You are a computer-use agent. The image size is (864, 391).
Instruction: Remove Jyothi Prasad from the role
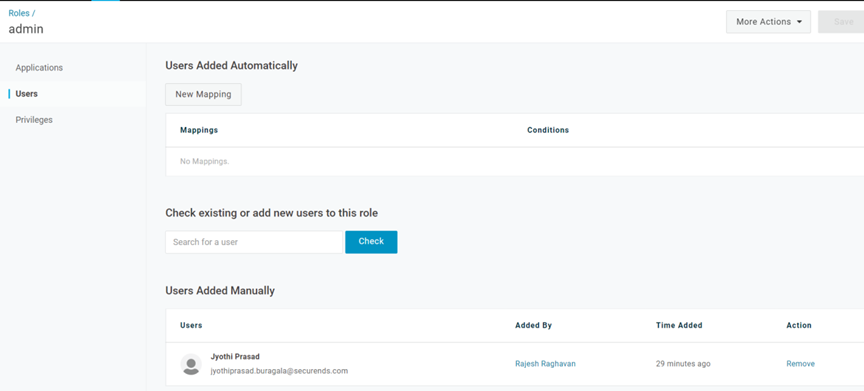(x=800, y=364)
